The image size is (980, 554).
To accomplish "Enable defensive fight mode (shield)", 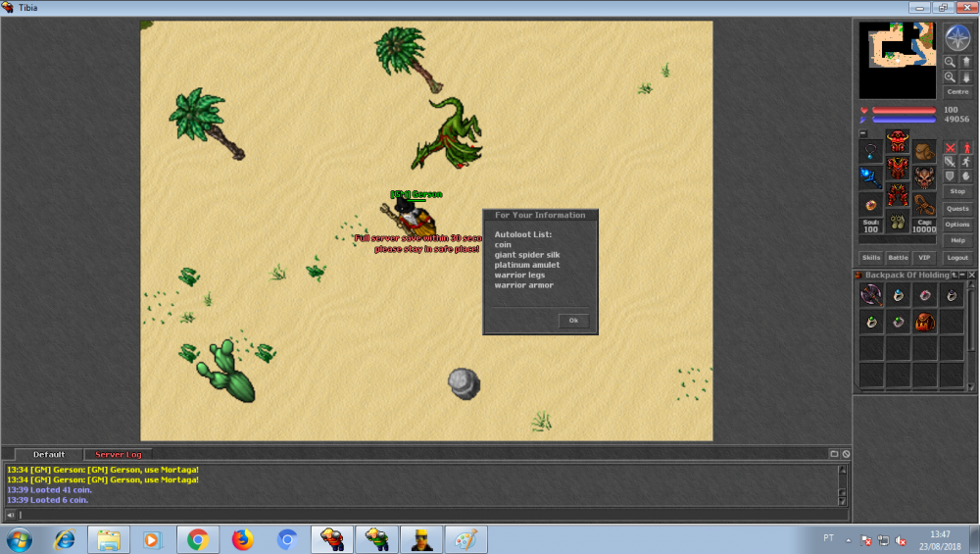I will pos(951,176).
